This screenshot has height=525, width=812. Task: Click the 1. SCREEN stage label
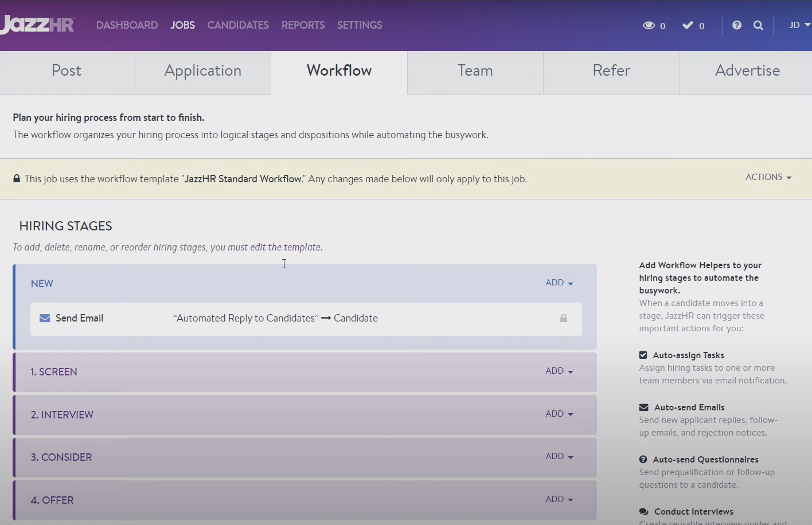(x=54, y=372)
